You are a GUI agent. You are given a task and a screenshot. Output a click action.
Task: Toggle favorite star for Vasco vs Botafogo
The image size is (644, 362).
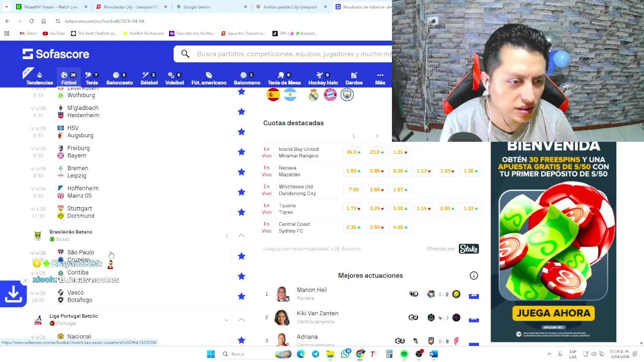pyautogui.click(x=242, y=296)
